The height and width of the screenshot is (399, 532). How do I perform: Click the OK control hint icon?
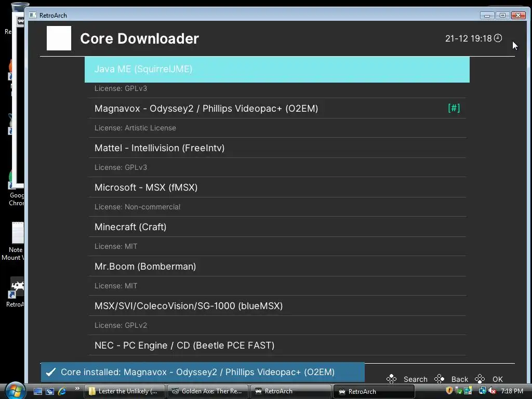[480, 379]
